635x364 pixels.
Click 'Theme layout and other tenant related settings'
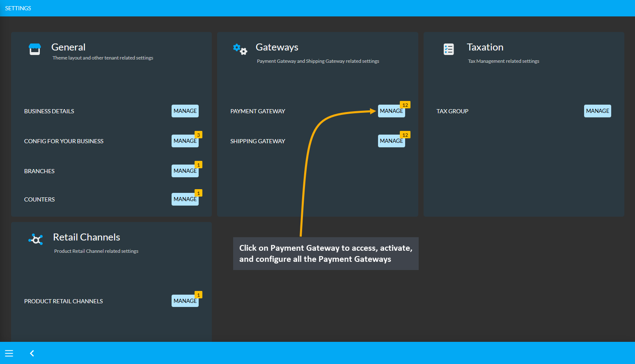tap(103, 58)
